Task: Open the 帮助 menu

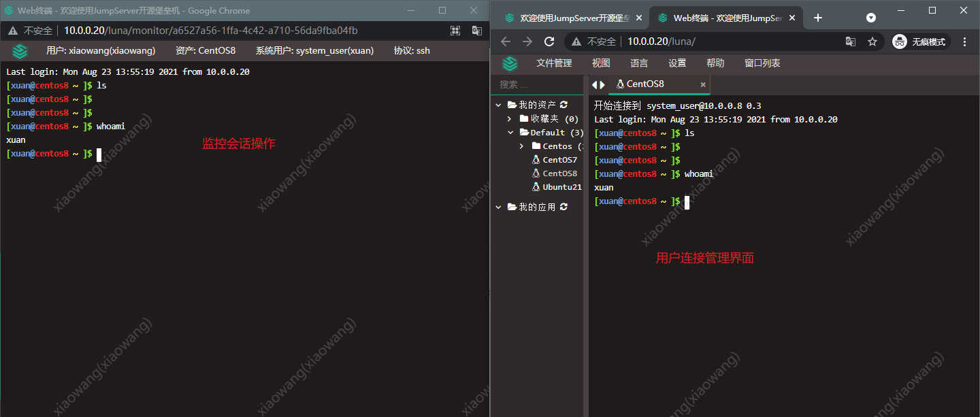Action: click(715, 63)
